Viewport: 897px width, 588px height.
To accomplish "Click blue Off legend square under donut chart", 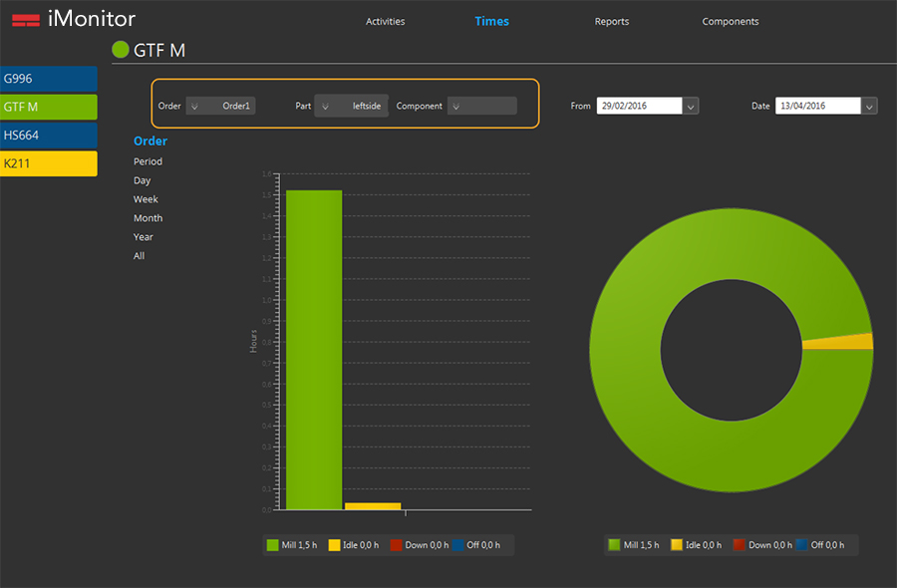I will (x=801, y=545).
